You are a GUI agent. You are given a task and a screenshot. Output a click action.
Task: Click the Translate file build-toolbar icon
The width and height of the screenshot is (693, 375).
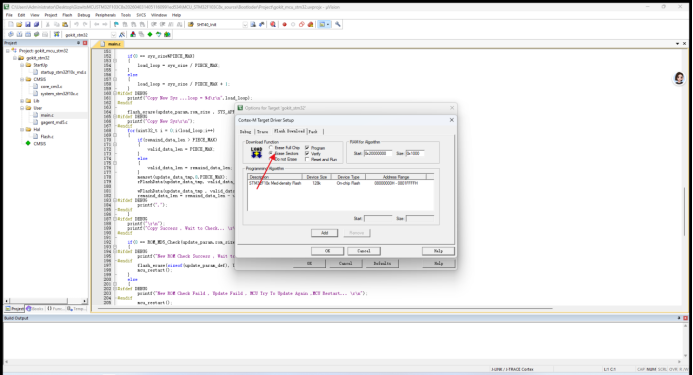(x=11, y=34)
